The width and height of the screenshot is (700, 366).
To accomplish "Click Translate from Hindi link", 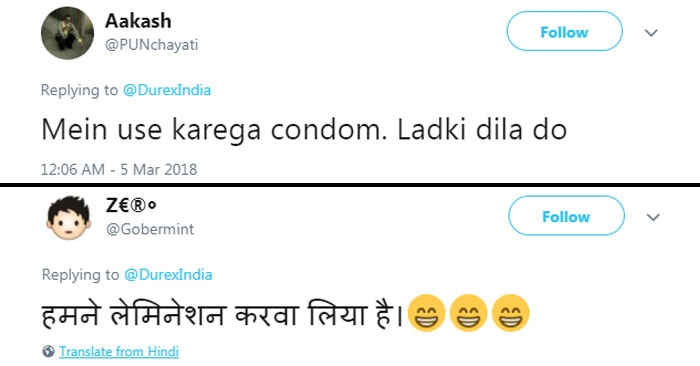I will (119, 352).
